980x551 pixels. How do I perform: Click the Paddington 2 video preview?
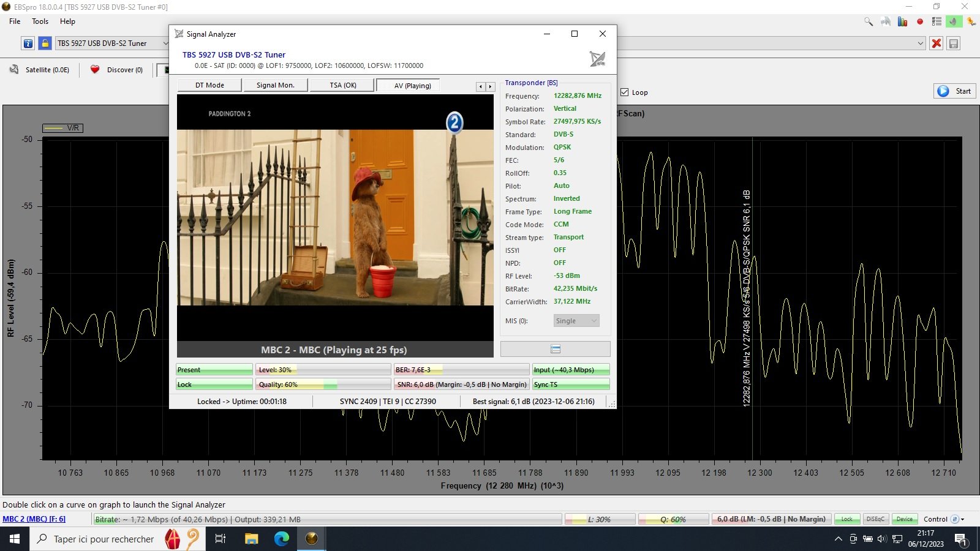pos(335,217)
